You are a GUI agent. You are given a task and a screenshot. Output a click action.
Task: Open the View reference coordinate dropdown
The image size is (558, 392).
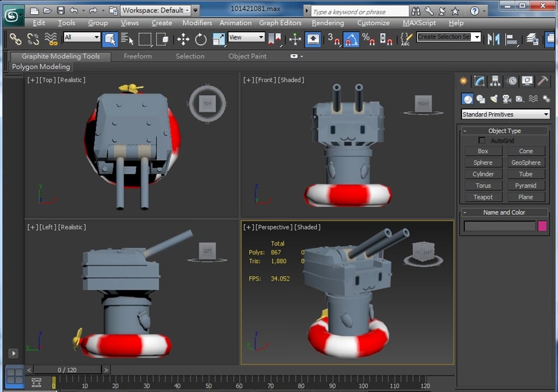click(246, 37)
